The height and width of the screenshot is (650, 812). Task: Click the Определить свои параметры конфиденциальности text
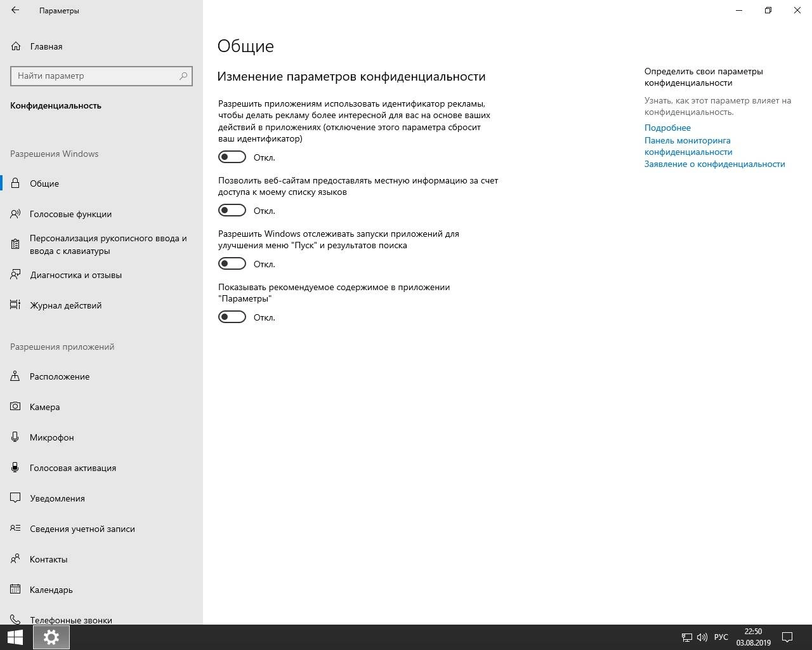coord(704,77)
